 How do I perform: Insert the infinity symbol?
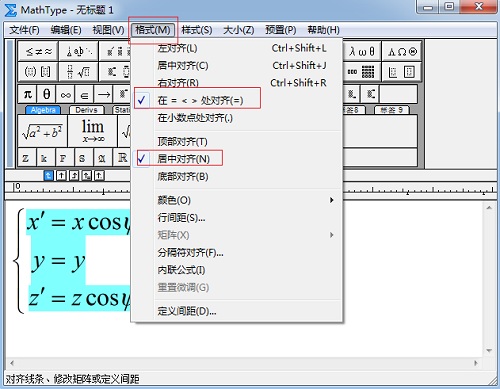coord(66,94)
